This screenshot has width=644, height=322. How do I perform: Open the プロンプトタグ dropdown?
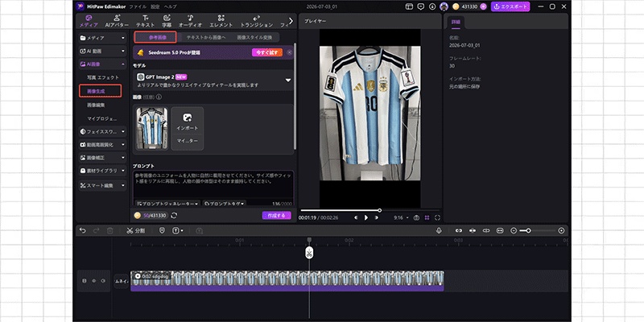[x=225, y=204]
